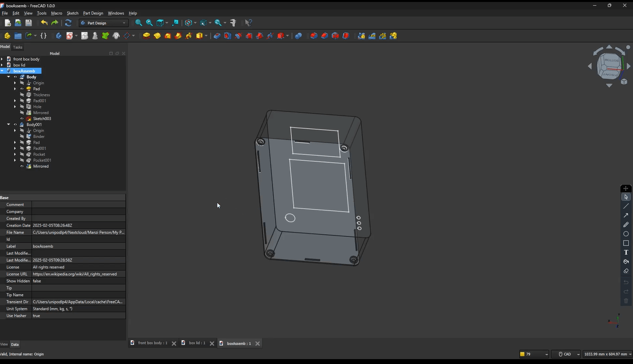This screenshot has width=633, height=364.
Task: Create a new Part Design body
Action: (59, 36)
